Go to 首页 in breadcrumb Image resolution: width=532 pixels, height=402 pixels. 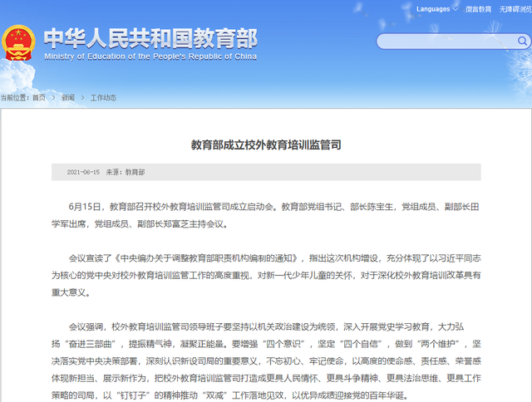click(39, 98)
